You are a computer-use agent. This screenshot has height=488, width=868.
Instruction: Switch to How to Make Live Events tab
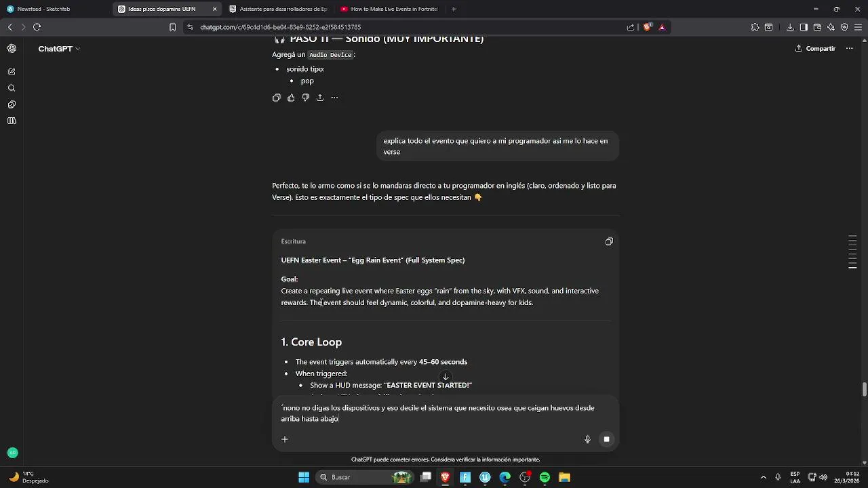click(389, 9)
